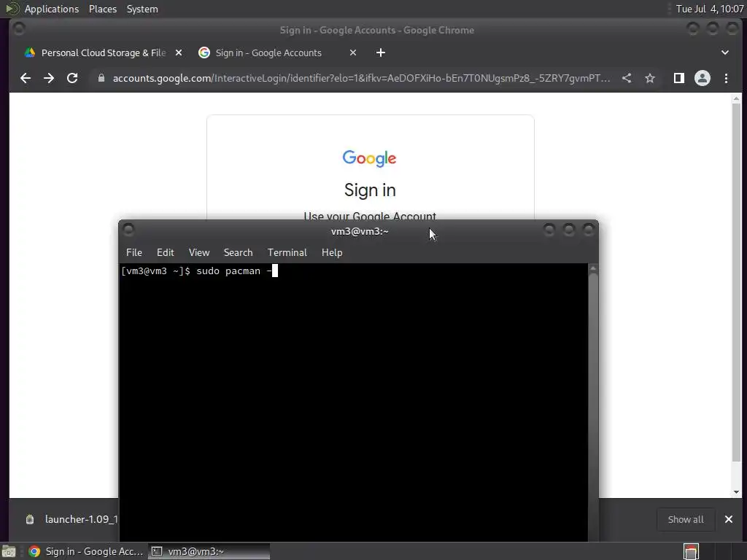
Task: Share this page via share icon
Action: click(627, 78)
